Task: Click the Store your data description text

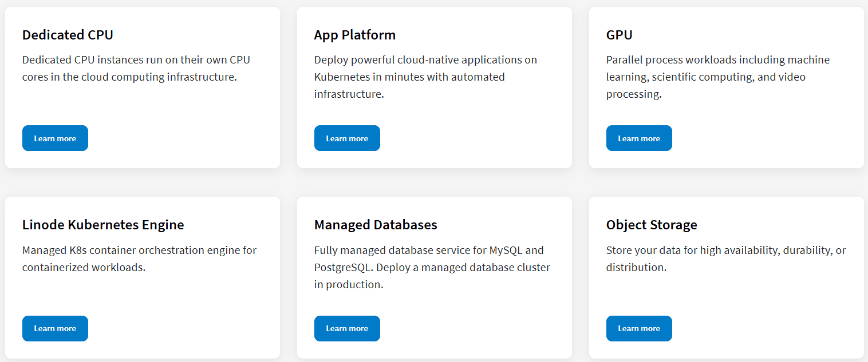Action: point(725,258)
